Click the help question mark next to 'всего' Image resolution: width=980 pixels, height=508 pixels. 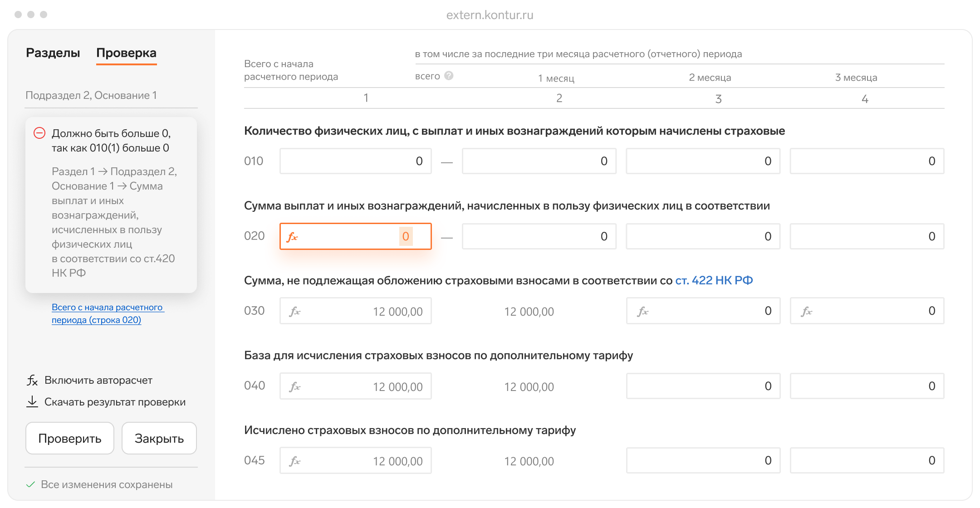pyautogui.click(x=449, y=76)
